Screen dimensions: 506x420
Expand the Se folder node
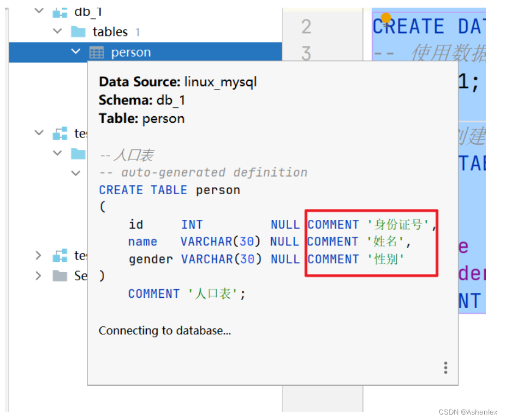point(38,275)
